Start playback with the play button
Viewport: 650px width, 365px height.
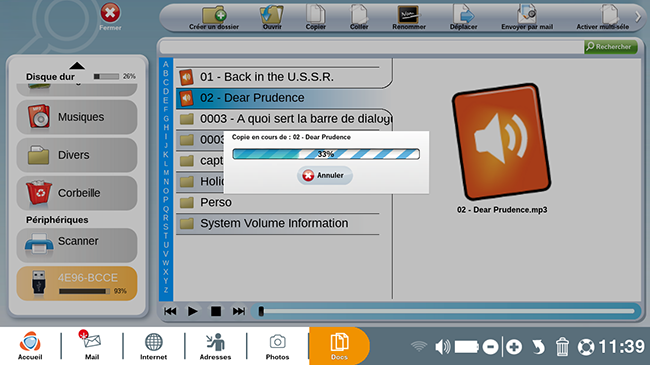tap(192, 311)
